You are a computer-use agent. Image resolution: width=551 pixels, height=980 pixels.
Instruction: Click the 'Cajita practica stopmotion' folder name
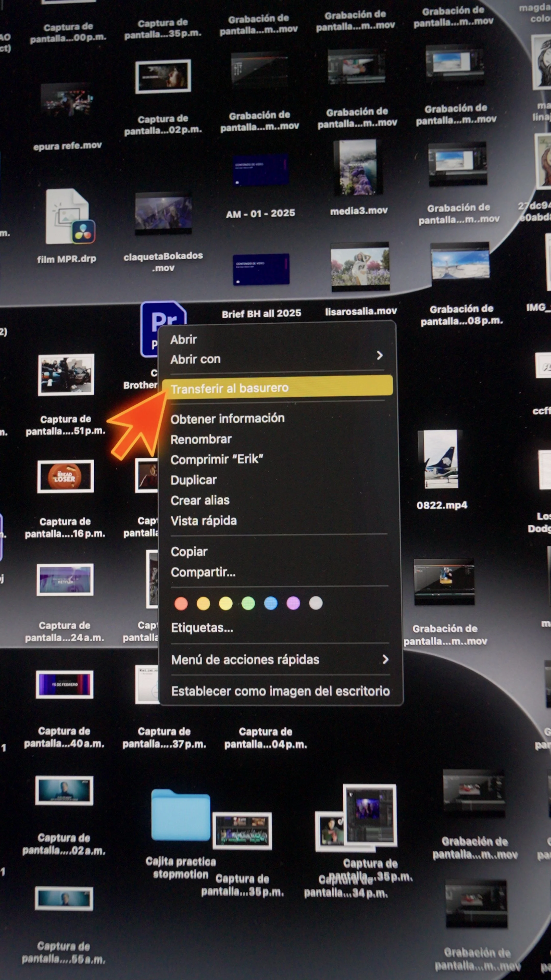point(181,867)
